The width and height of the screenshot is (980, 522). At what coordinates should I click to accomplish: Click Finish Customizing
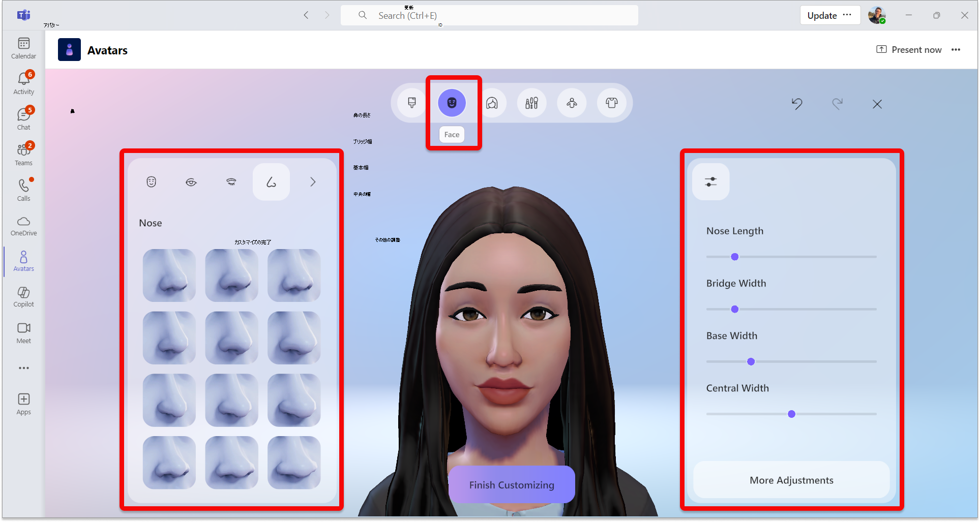click(512, 485)
